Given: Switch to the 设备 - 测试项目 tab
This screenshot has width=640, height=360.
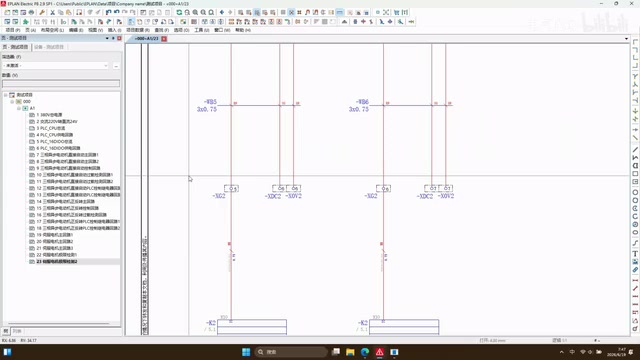Looking at the screenshot, I should pyautogui.click(x=49, y=47).
